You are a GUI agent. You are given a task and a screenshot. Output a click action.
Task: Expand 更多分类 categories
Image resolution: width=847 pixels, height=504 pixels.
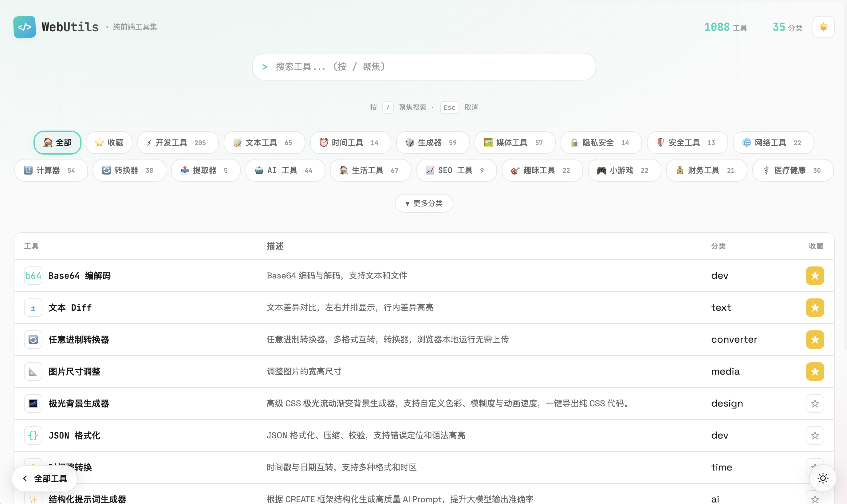(424, 203)
